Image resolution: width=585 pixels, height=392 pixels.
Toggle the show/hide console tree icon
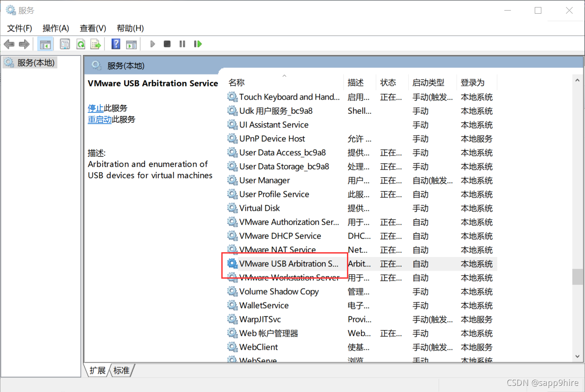point(45,44)
